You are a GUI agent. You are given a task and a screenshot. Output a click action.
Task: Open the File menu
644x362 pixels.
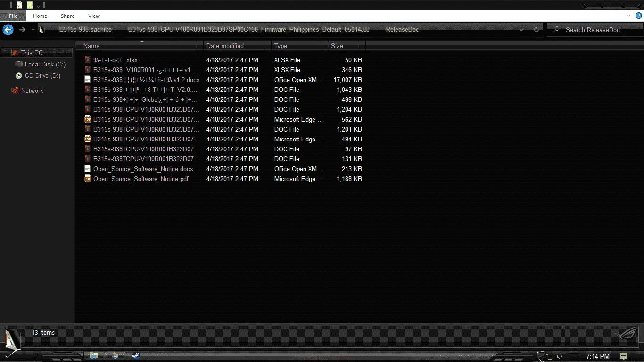(13, 16)
